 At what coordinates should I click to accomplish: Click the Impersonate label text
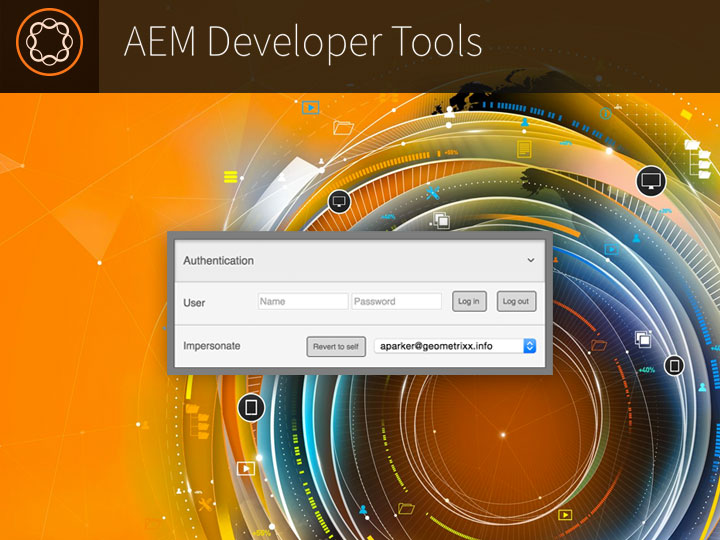point(212,346)
